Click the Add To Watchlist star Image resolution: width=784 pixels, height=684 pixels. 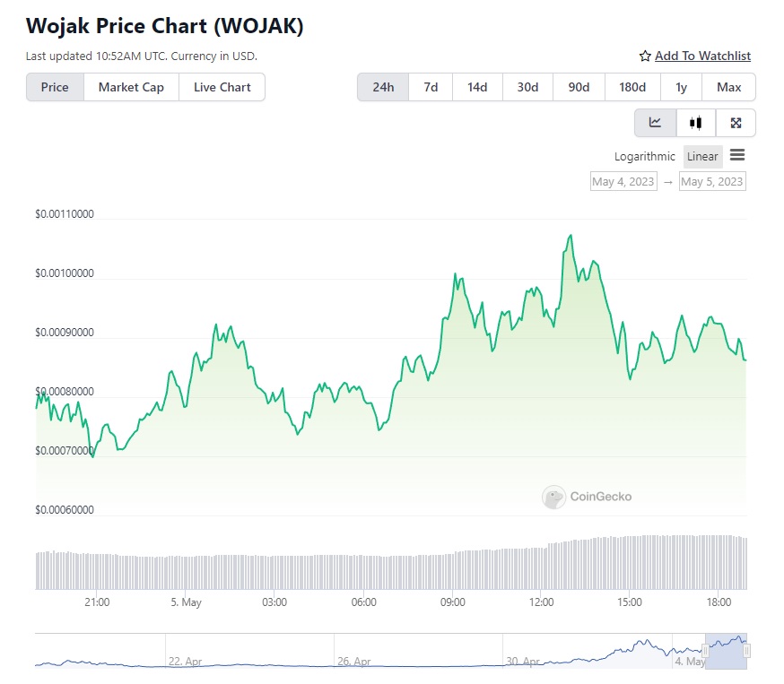click(x=645, y=56)
